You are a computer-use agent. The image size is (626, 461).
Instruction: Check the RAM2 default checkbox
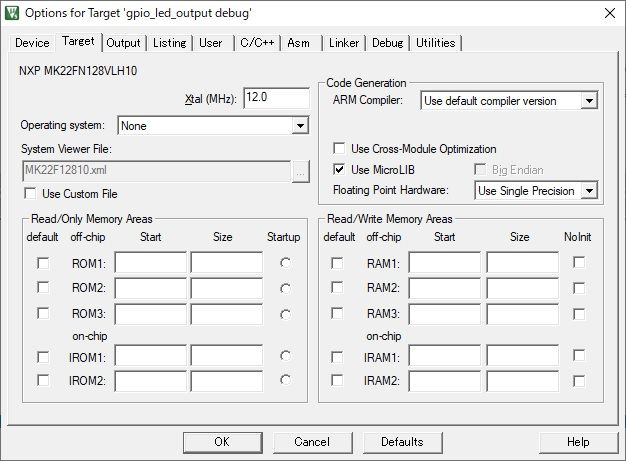(x=337, y=288)
